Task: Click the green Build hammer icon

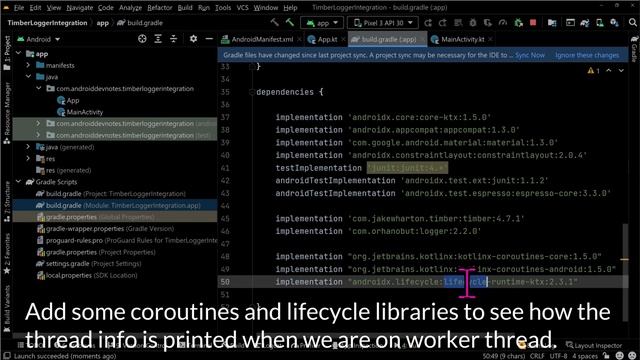Action: [290, 23]
